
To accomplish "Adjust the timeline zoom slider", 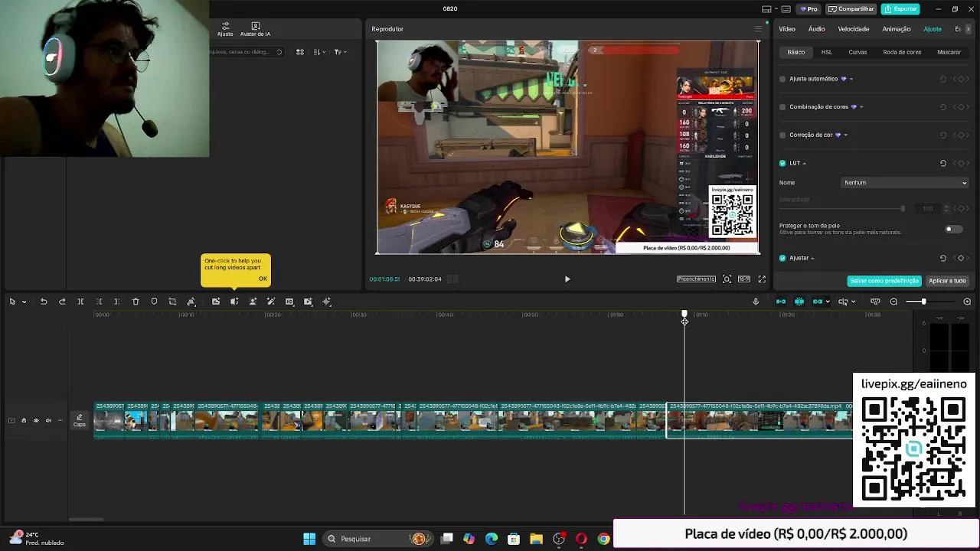I will [923, 302].
